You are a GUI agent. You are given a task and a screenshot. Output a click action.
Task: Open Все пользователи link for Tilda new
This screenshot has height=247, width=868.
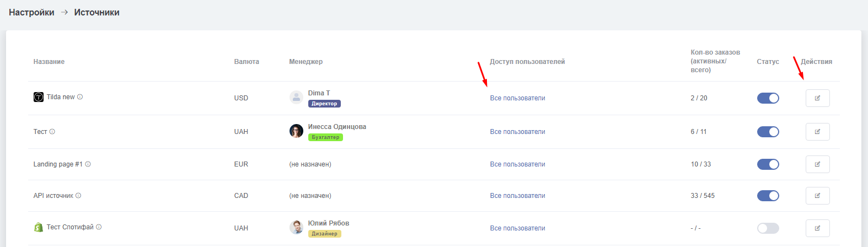pyautogui.click(x=517, y=98)
